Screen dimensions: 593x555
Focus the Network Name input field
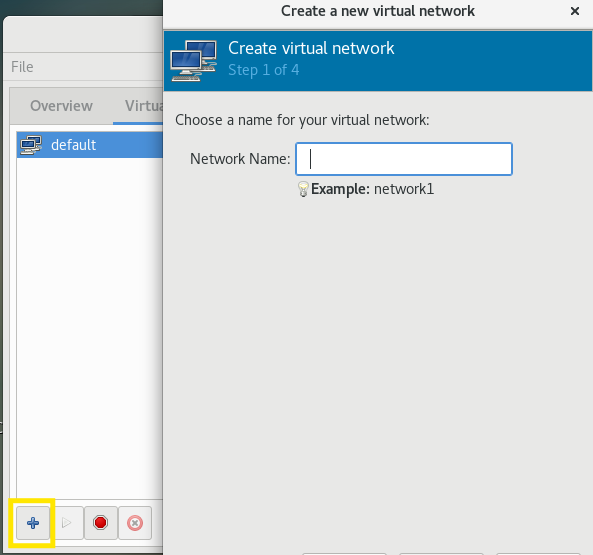[404, 159]
